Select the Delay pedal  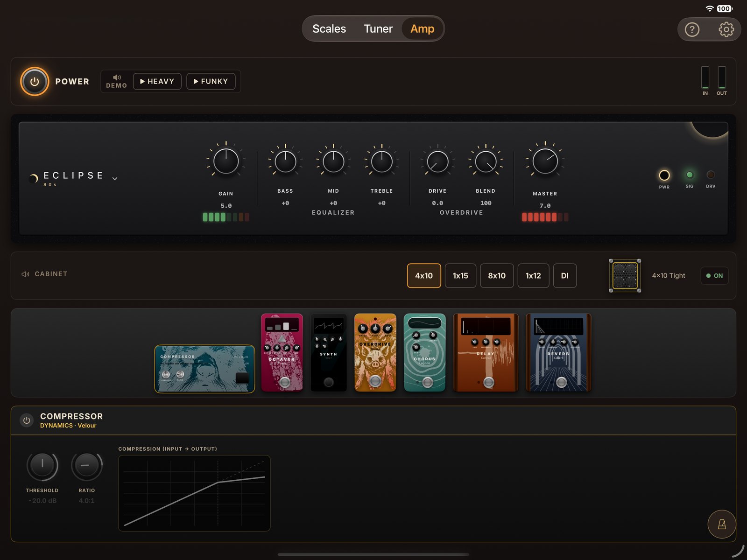(x=486, y=352)
